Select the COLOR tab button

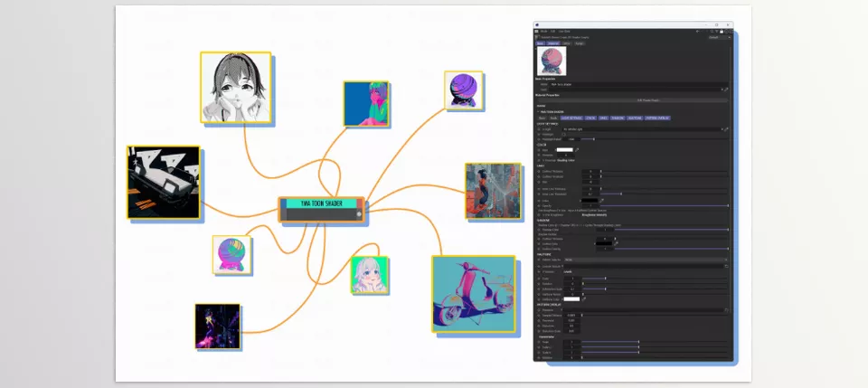(590, 118)
